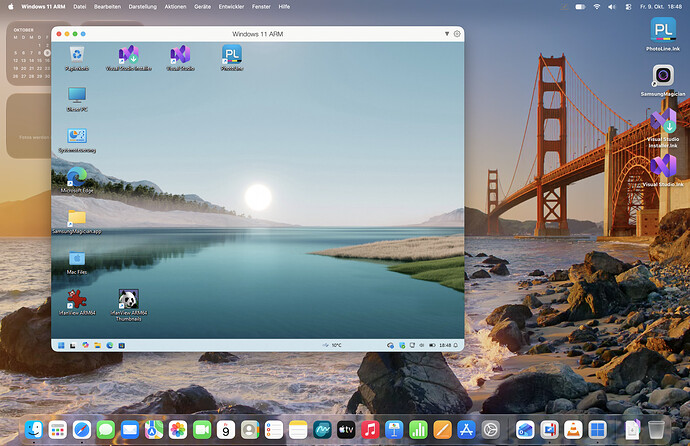This screenshot has height=446, width=690.
Task: Open the Entwickler menu
Action: coord(231,7)
